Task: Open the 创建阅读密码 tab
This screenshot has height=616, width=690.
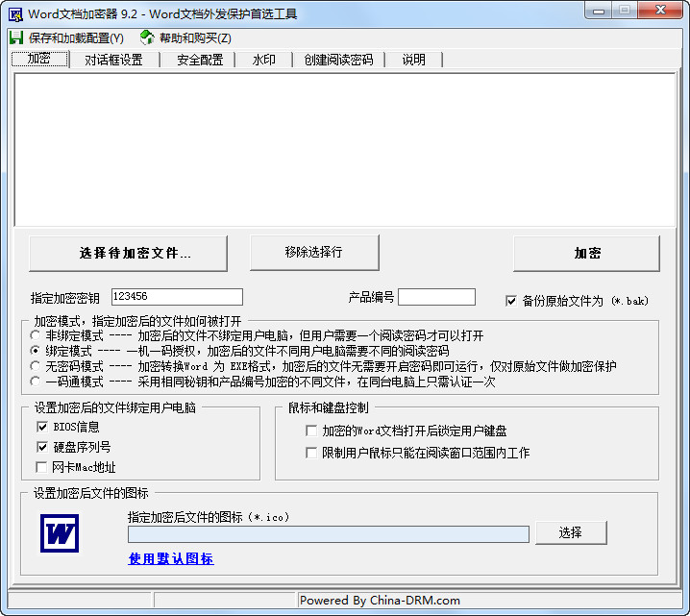Action: (338, 60)
